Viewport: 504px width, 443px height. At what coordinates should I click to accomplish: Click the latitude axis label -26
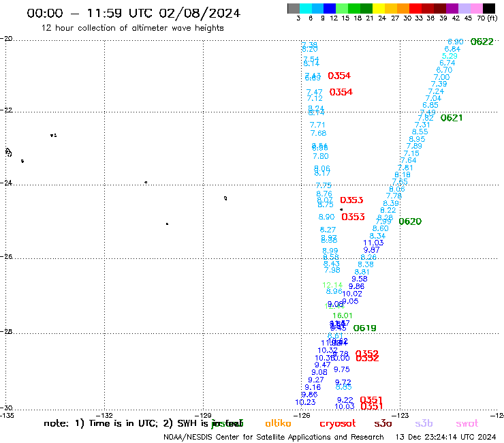[6, 256]
